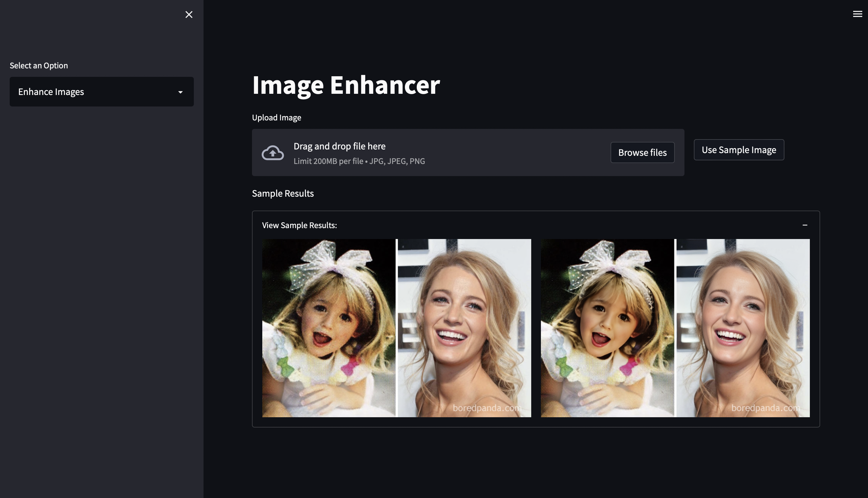The image size is (868, 498).
Task: Click the child photo in the original sample
Action: pos(329,328)
